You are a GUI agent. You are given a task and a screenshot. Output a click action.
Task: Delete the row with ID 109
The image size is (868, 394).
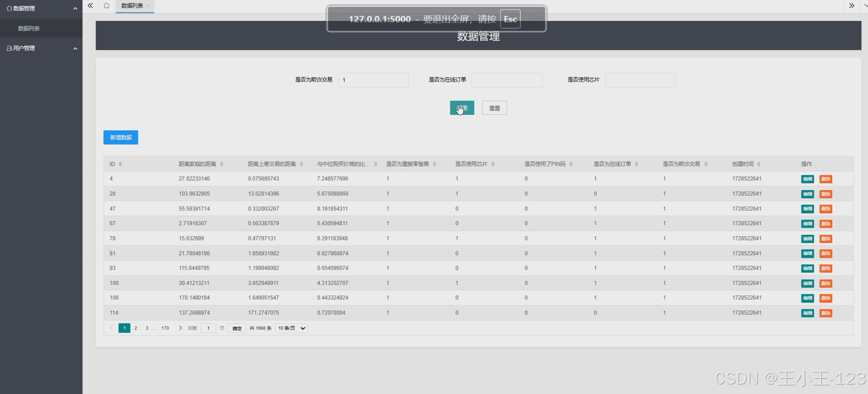click(825, 298)
